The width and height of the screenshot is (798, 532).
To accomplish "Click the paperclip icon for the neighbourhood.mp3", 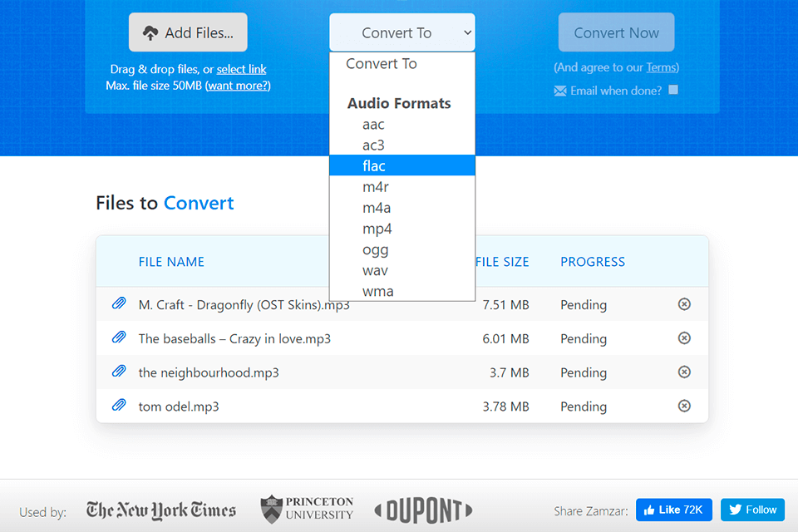I will [x=118, y=372].
